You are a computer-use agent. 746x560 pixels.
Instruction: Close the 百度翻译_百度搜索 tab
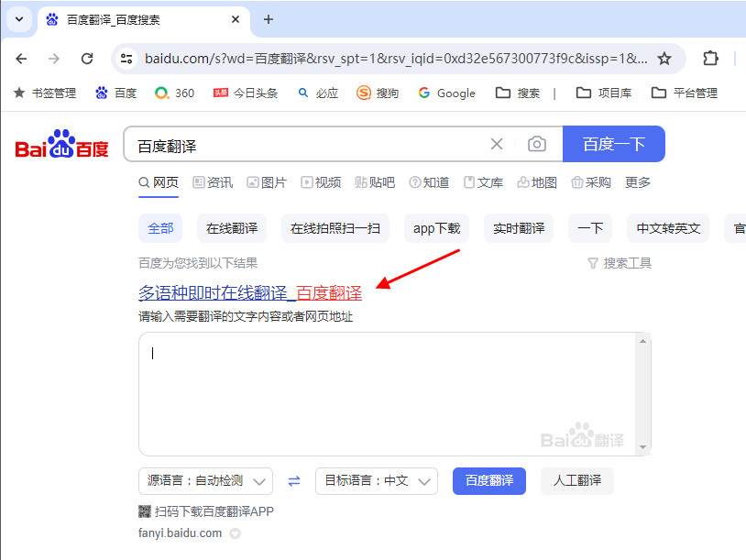coord(236,19)
